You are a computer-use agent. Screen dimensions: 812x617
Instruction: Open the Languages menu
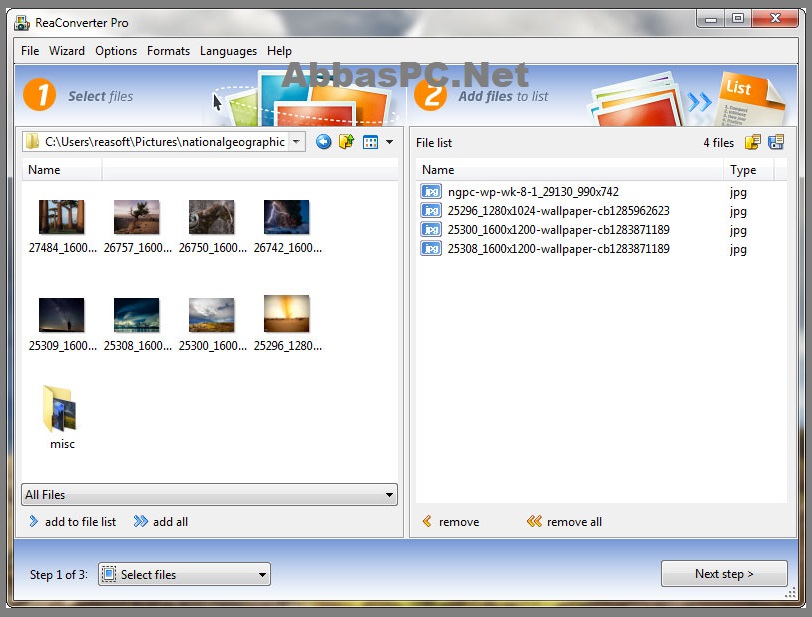tap(228, 51)
